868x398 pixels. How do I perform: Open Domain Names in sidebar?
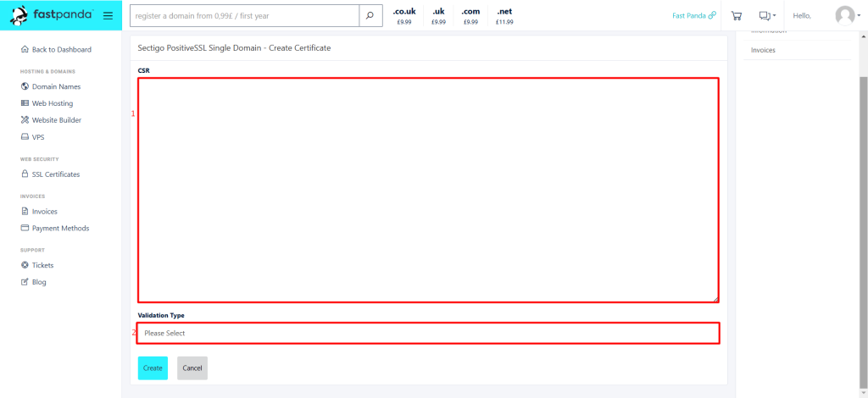tap(56, 86)
